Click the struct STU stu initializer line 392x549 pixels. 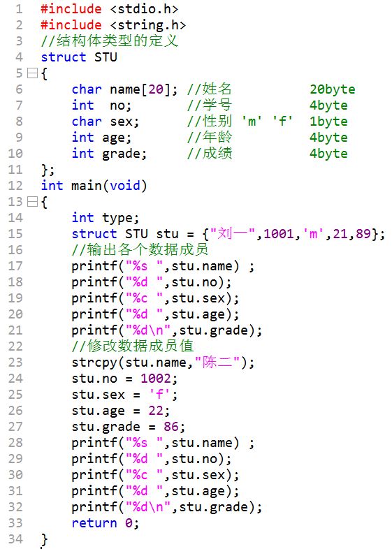pyautogui.click(x=228, y=234)
